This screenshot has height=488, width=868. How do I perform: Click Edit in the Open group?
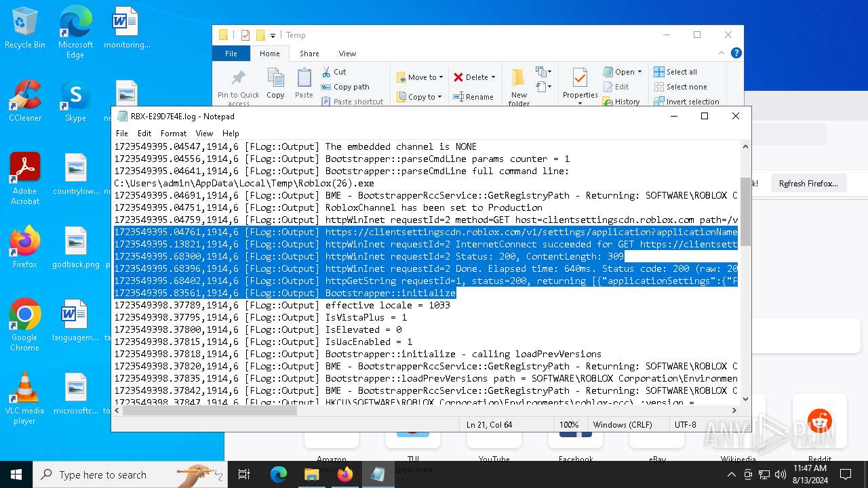616,87
